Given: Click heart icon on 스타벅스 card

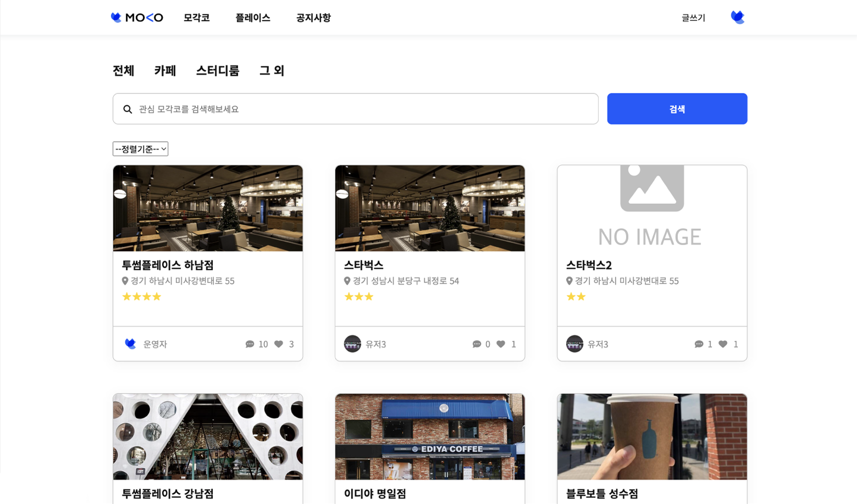Looking at the screenshot, I should 501,344.
